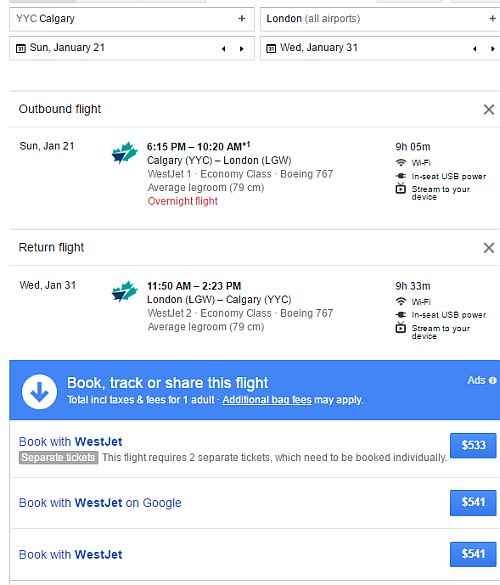Screen dimensions: 500x585
Task: Remove the return flight selection
Action: [489, 248]
